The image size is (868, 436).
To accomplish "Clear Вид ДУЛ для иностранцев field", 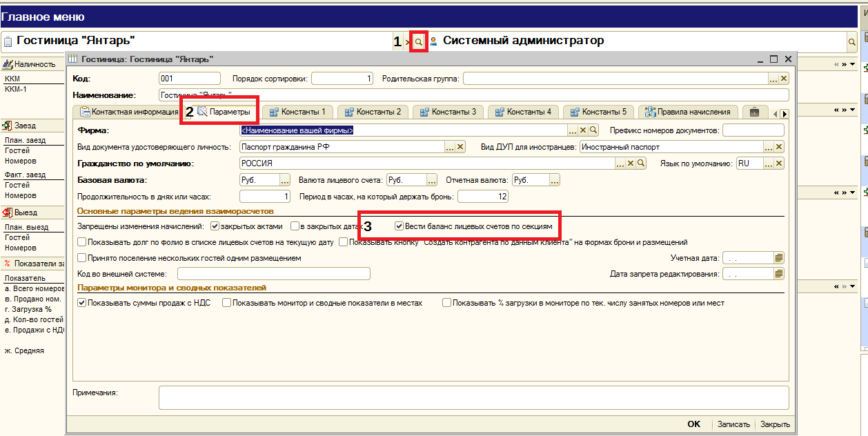I will (x=780, y=147).
